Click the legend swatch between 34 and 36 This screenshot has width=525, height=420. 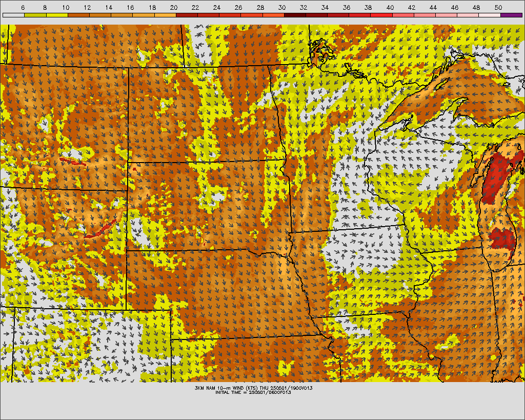pyautogui.click(x=338, y=15)
